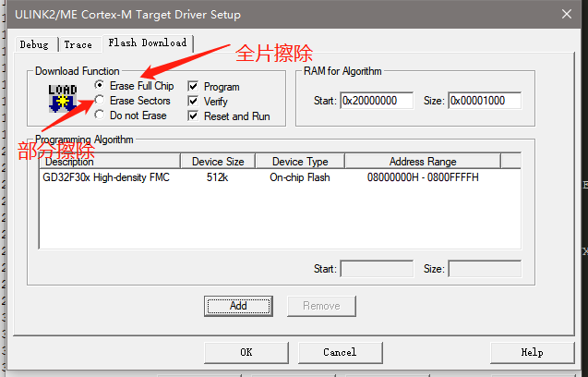
Task: Switch to the Debug tab
Action: 36,44
